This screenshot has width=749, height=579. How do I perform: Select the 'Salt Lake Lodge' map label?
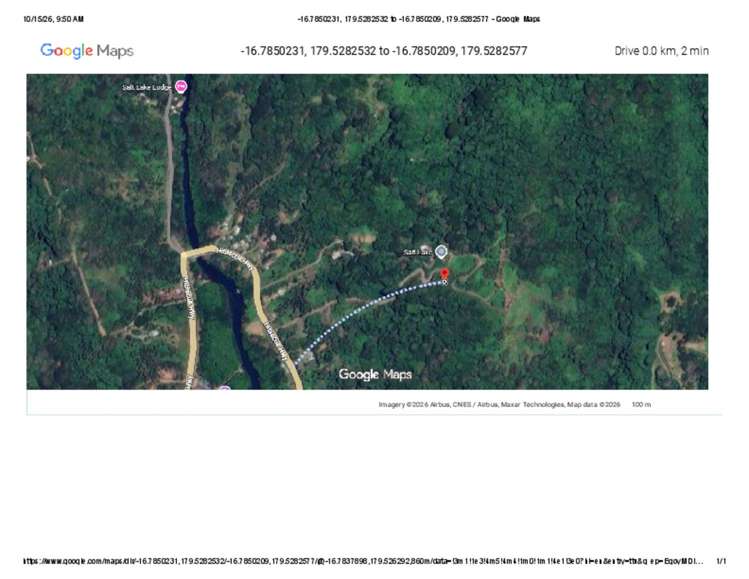tap(147, 87)
